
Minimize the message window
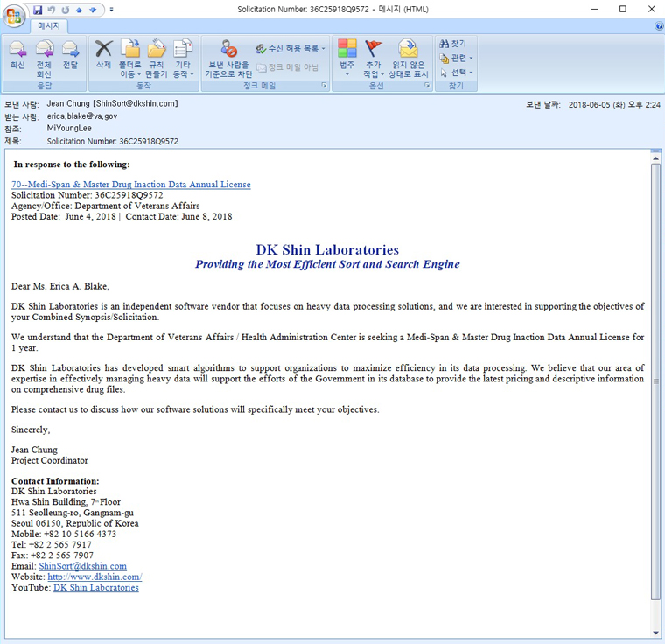coord(595,9)
